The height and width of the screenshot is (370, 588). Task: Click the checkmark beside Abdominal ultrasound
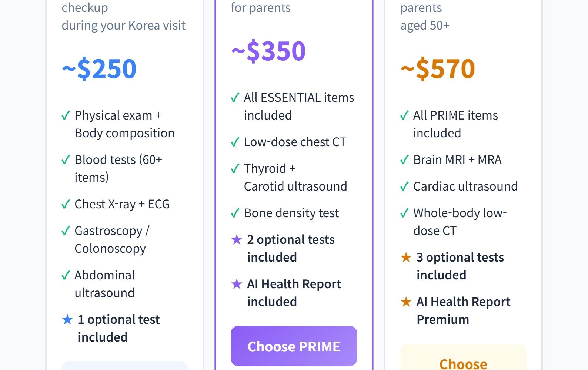[66, 275]
